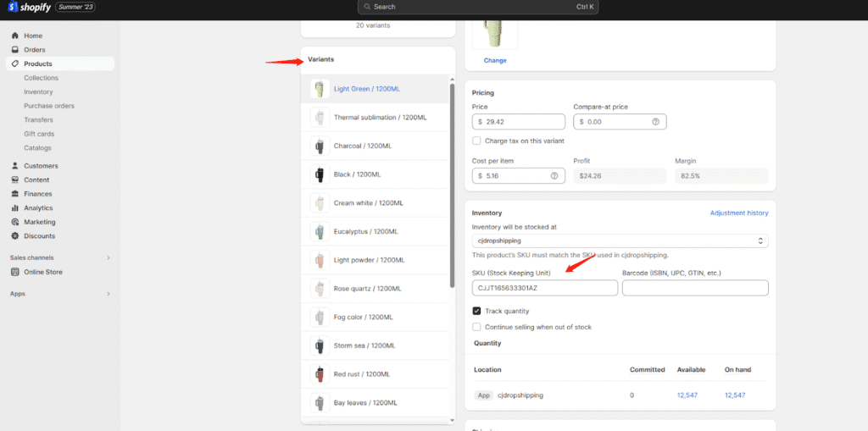Click the help icon in Cost per item
The width and height of the screenshot is (868, 431).
(554, 176)
